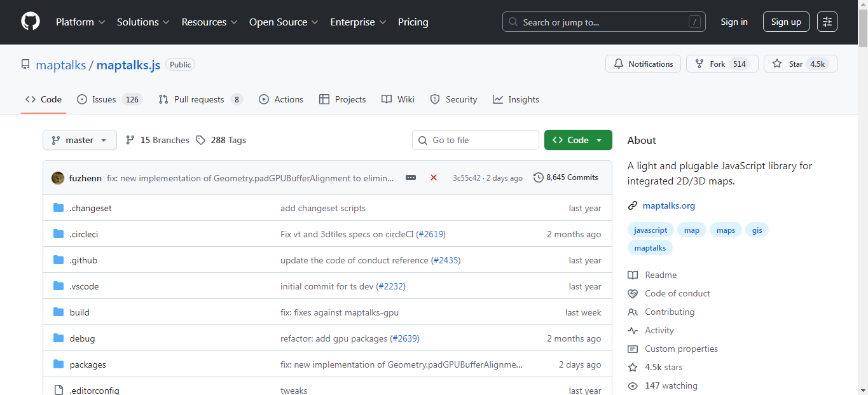
Task: Open commit message 'add changeset scripts'
Action: pos(323,208)
